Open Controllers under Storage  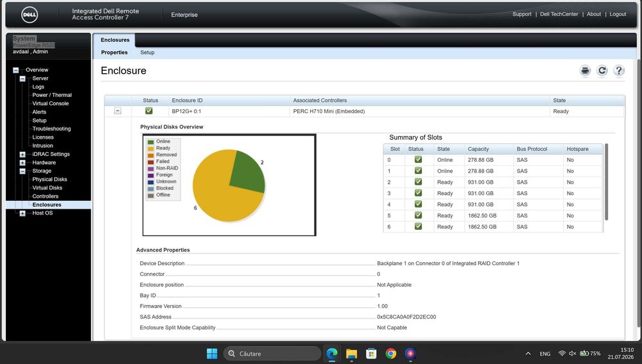45,196
